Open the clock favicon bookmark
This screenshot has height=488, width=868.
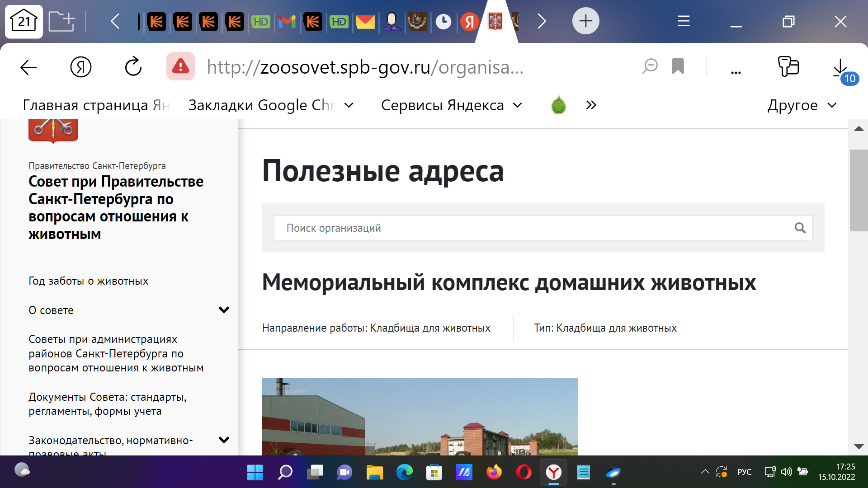pos(443,21)
